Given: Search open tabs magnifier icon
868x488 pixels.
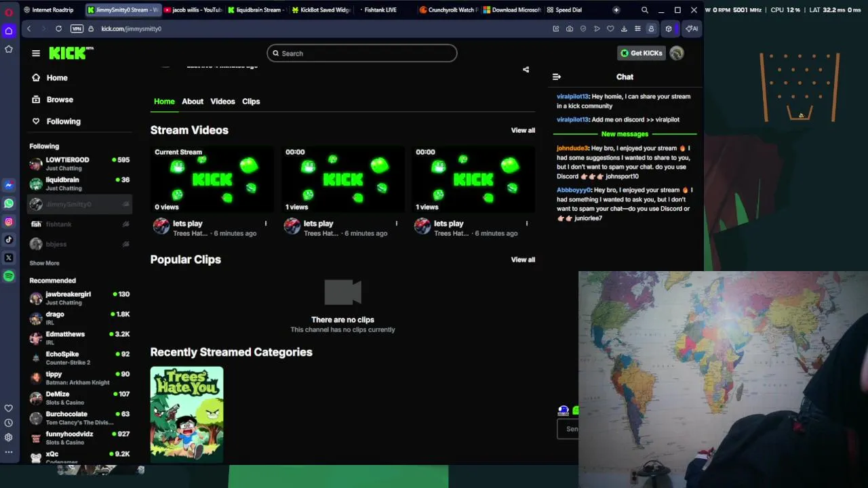Looking at the screenshot, I should tap(644, 10).
